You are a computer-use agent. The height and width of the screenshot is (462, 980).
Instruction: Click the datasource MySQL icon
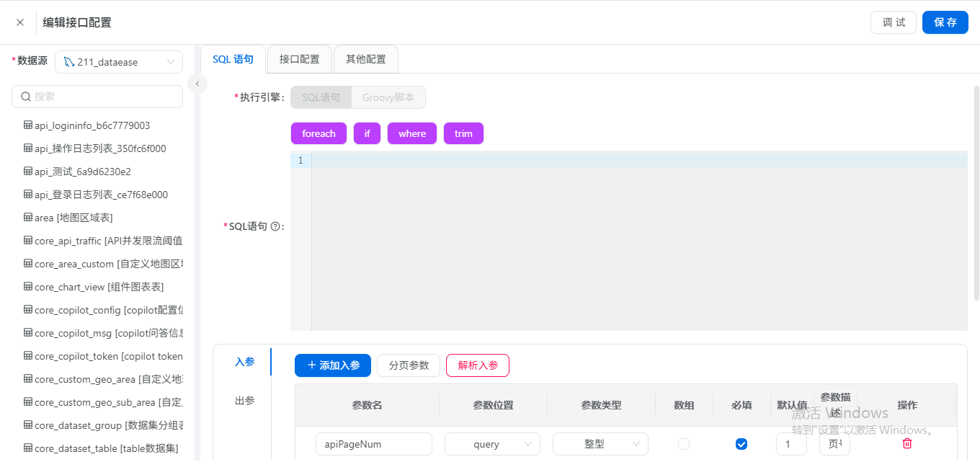click(68, 62)
